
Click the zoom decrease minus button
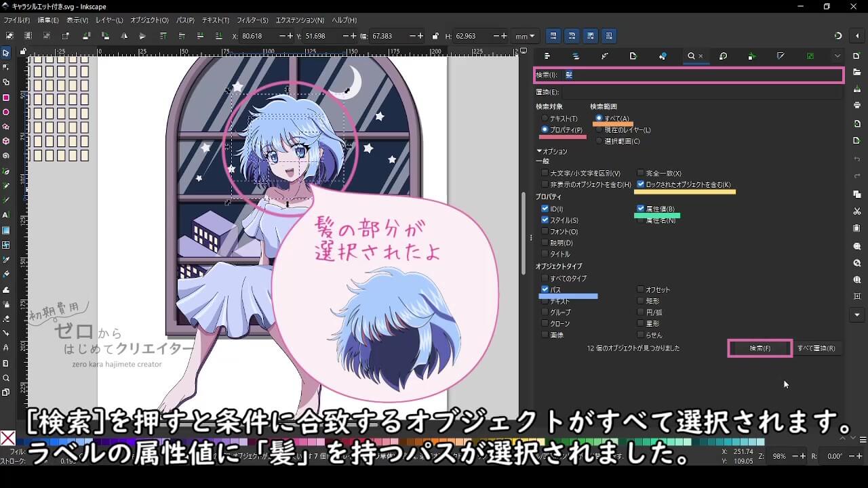[x=794, y=456]
